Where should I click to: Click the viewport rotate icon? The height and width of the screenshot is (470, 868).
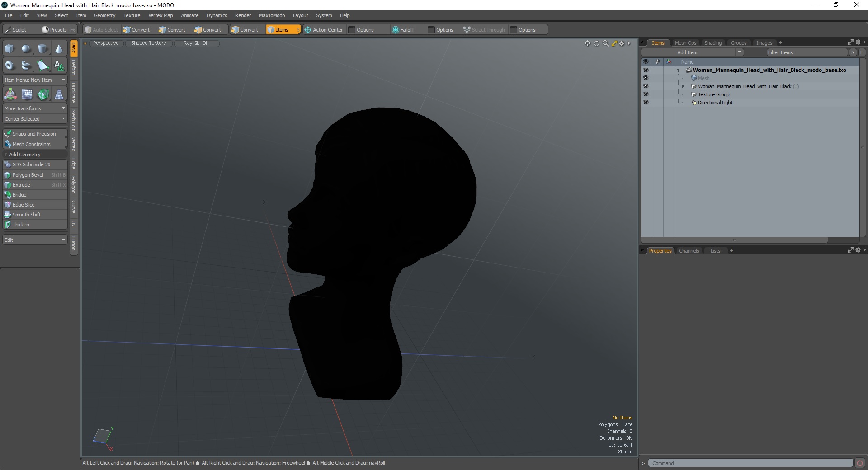pos(596,43)
